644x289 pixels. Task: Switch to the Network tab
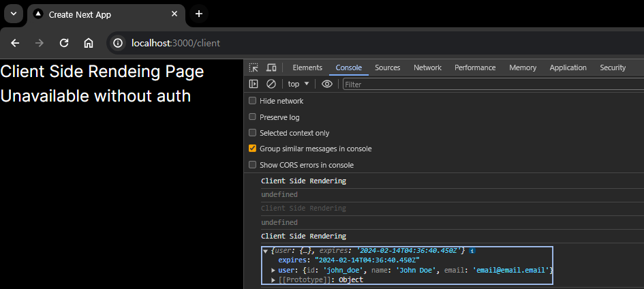(427, 67)
